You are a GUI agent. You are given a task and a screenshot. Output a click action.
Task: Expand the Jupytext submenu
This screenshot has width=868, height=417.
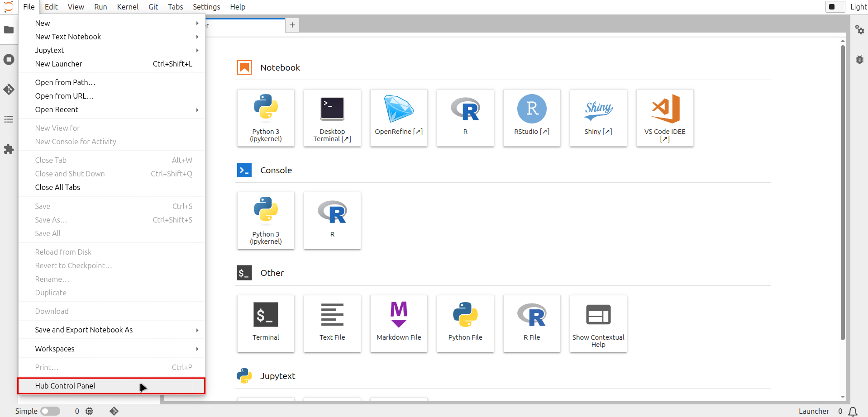(x=111, y=50)
